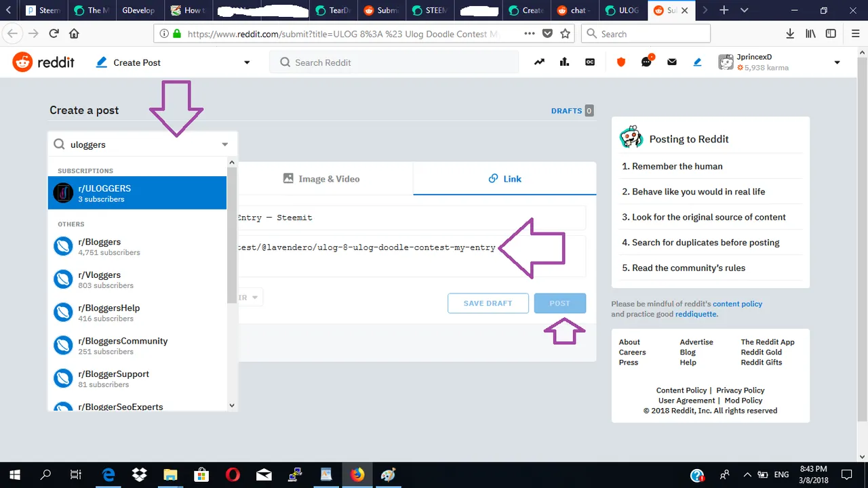The width and height of the screenshot is (868, 488).
Task: Open Microsoft Edge from the taskbar
Action: coord(108,474)
